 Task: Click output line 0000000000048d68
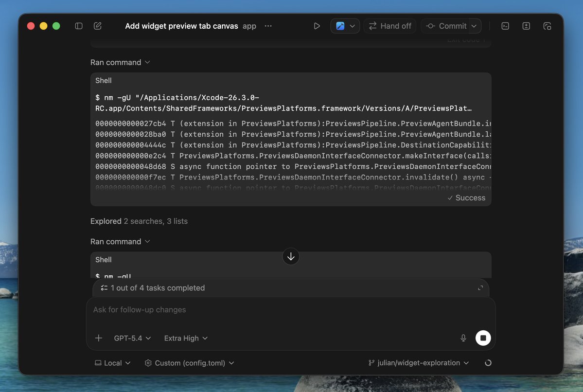(293, 167)
